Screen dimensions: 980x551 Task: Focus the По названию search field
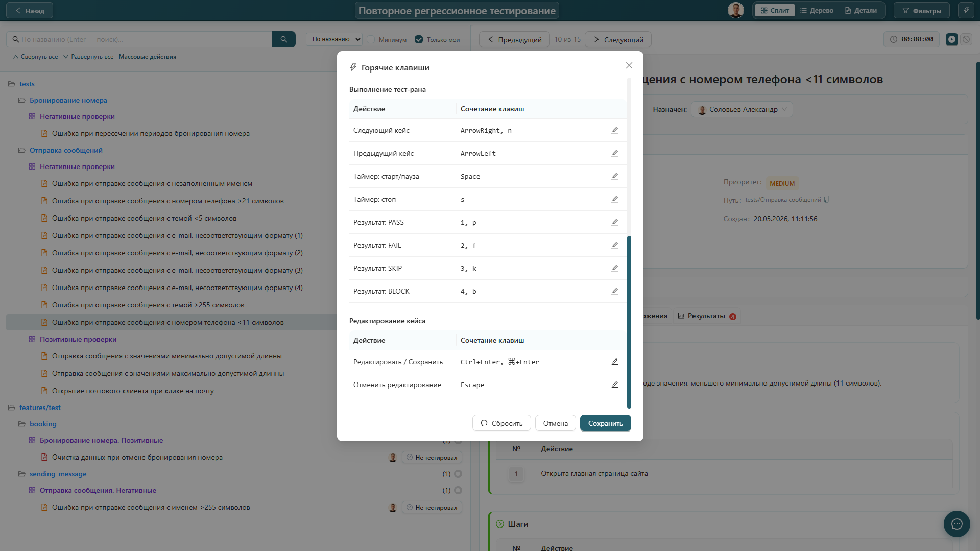[x=139, y=39]
